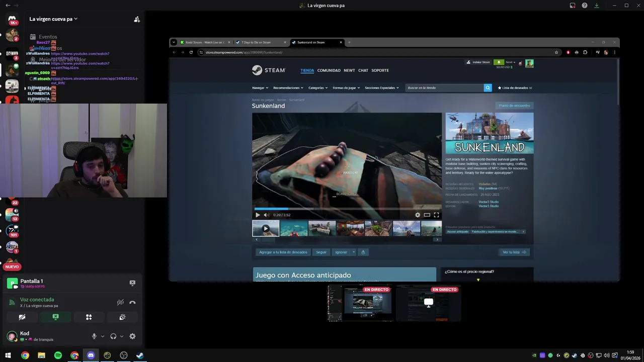Viewport: 644px width, 362px height.
Task: Open Spotify from the taskbar
Action: [58, 355]
